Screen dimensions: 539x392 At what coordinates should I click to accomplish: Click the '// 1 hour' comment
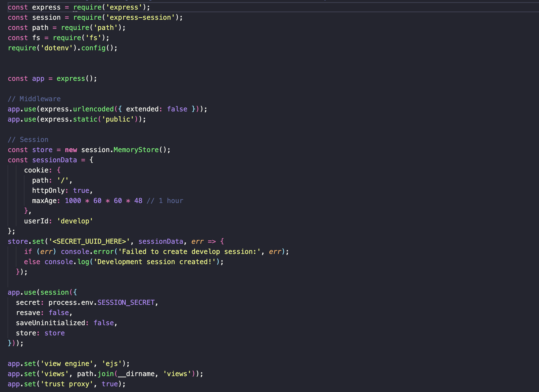pos(165,201)
